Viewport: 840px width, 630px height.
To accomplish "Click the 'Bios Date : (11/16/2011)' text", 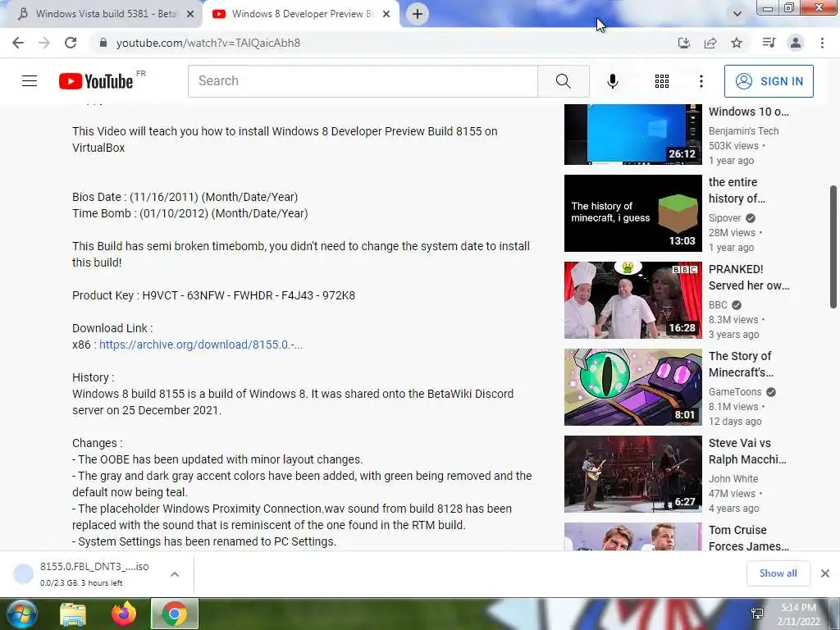I will tap(135, 197).
